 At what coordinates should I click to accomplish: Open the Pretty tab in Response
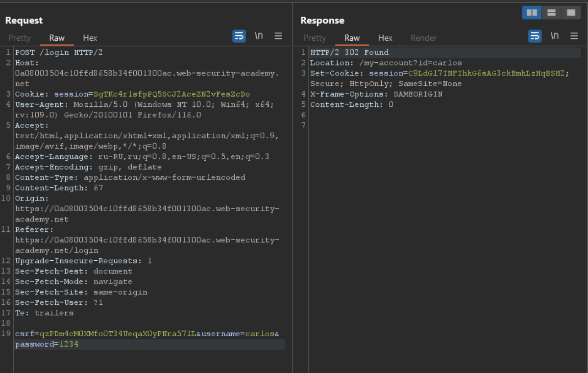click(x=315, y=38)
